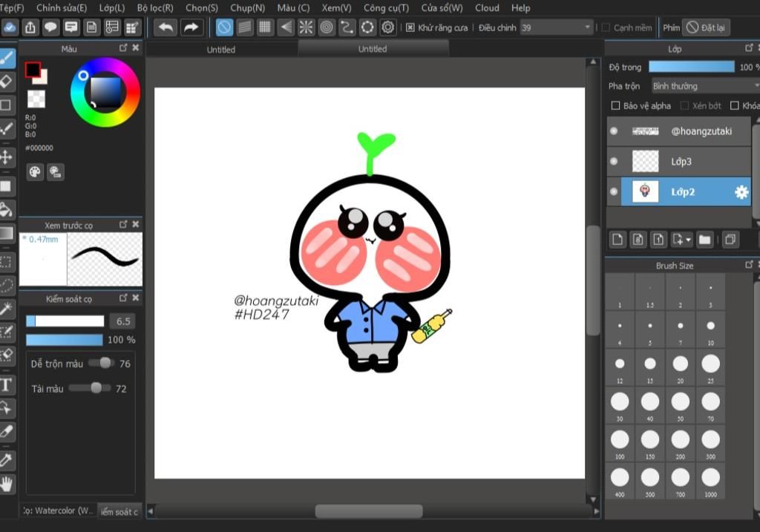Select the Gradient tool
The height and width of the screenshot is (532, 760).
tap(7, 233)
